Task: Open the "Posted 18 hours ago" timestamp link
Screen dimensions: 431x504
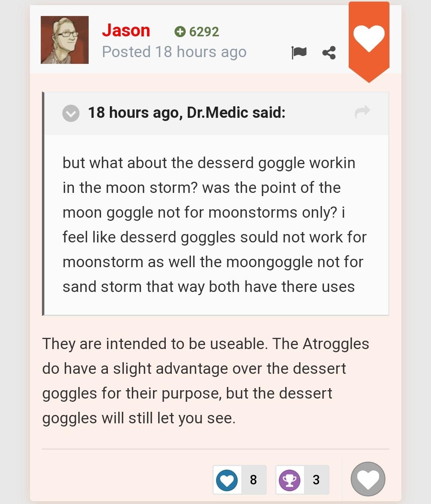Action: [174, 52]
